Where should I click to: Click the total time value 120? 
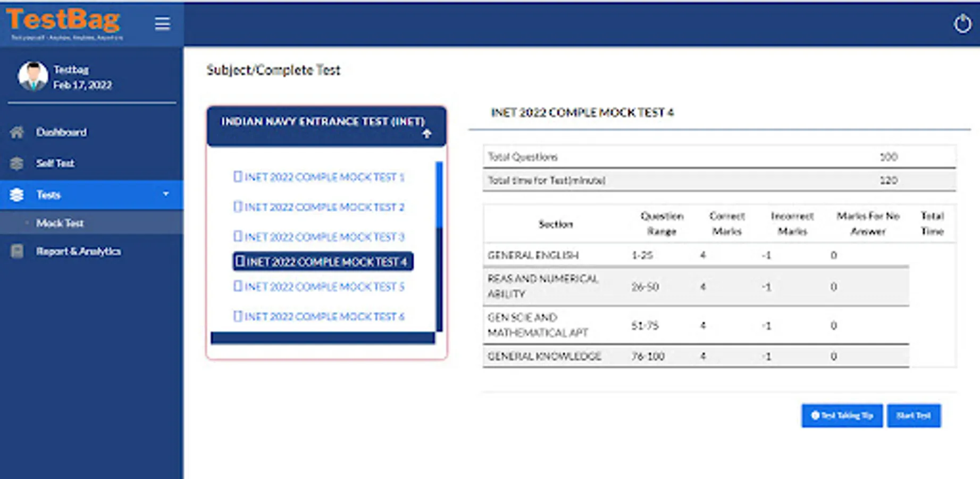pyautogui.click(x=889, y=180)
